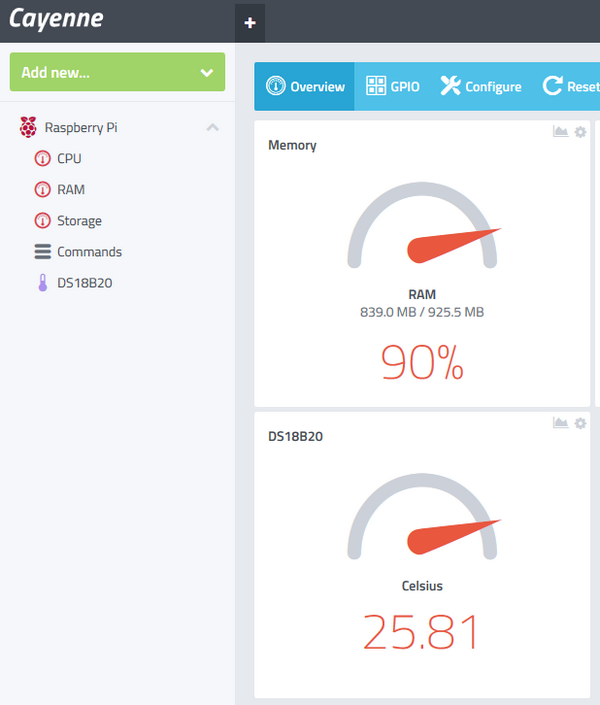
Task: Click the RAM gauge dial
Action: 422,225
